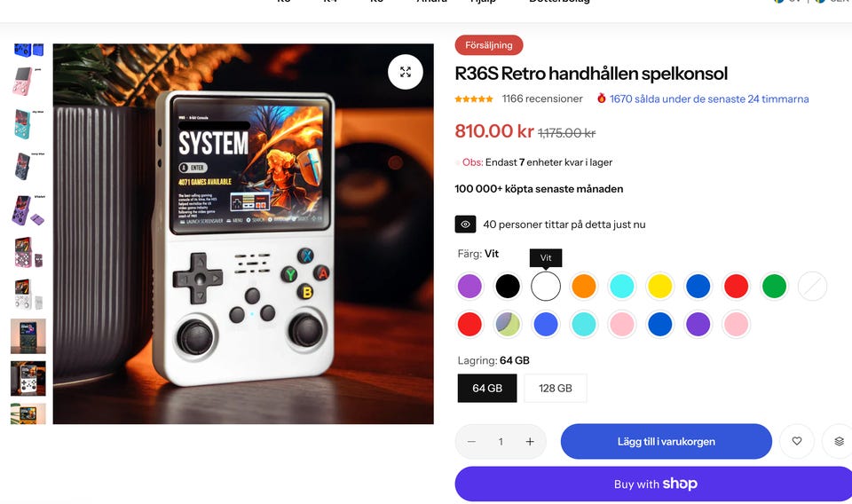Increase quantity with the plus button
852x504 pixels.
click(530, 442)
